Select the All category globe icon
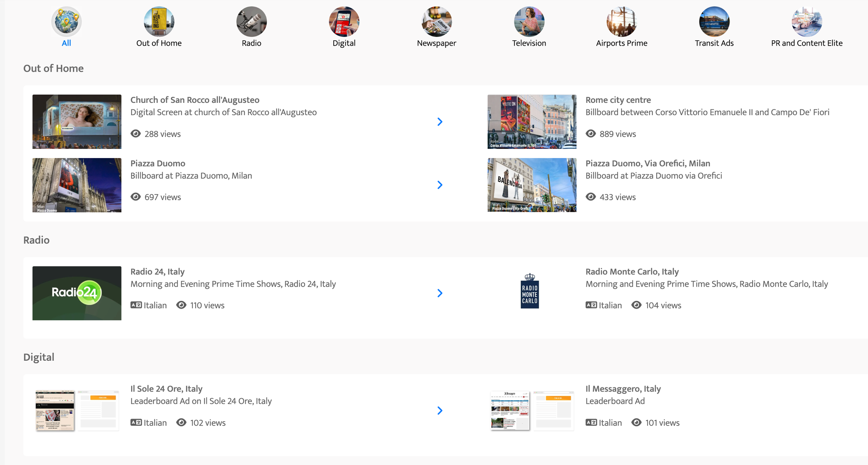Screen dimensions: 868x465 click(66, 22)
